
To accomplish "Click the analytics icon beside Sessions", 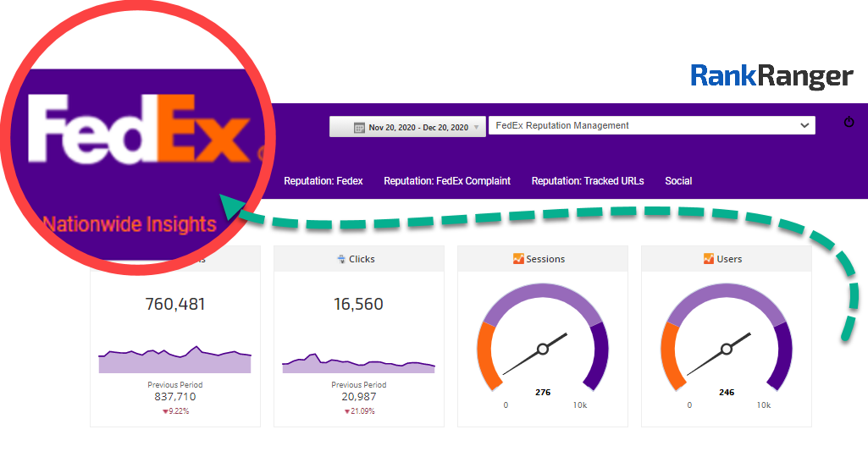I will pyautogui.click(x=518, y=258).
